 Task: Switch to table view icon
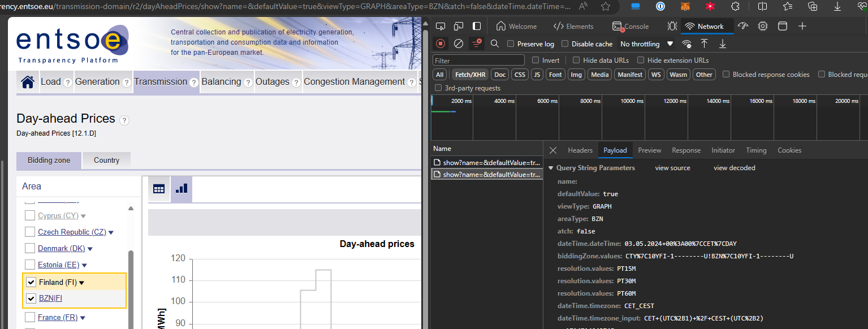[x=159, y=189]
